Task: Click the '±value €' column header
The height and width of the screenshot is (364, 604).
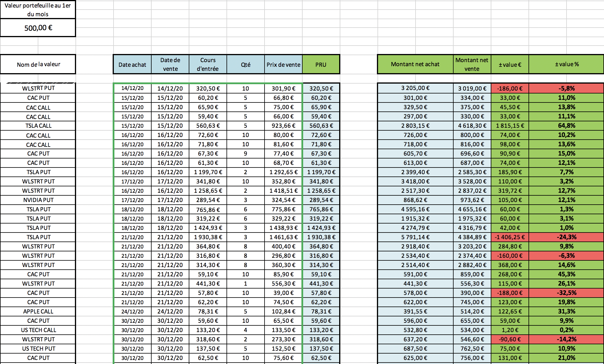Action: pos(510,64)
